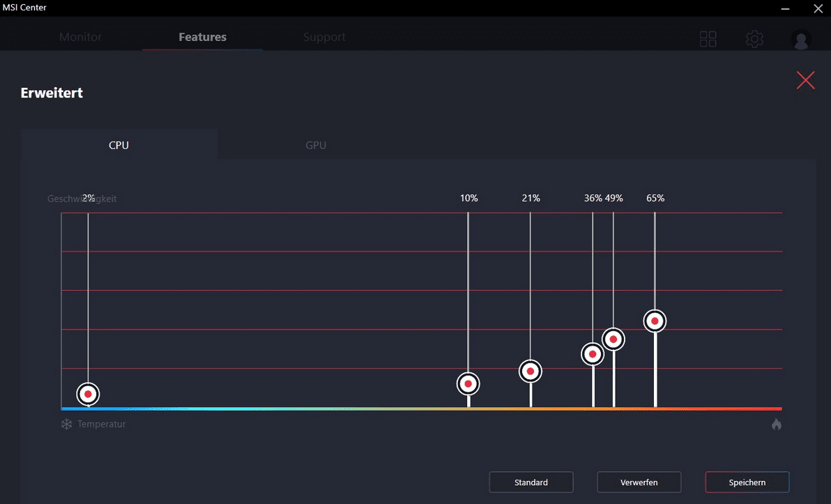Select the GPU fan curve tab
This screenshot has height=504, width=831.
click(316, 145)
